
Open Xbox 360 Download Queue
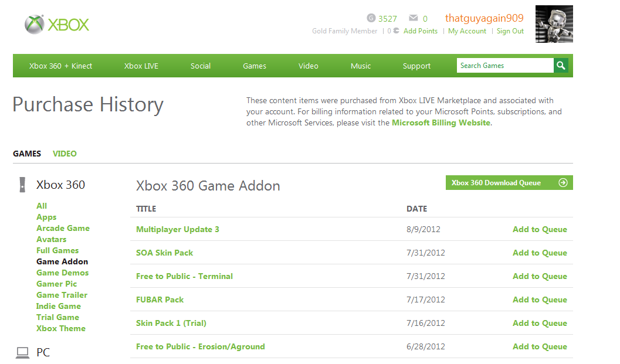(509, 183)
